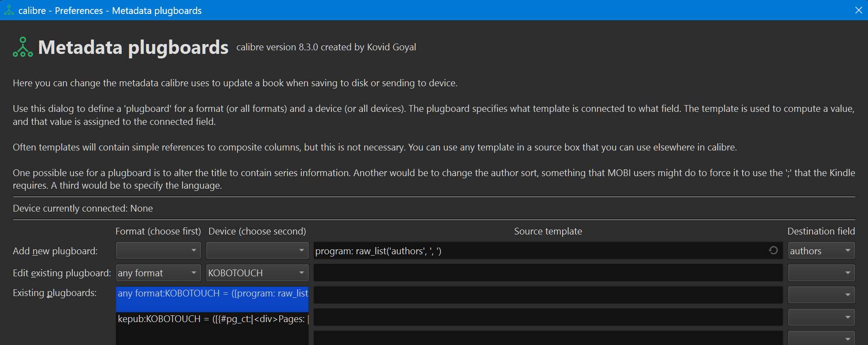868x345 pixels.
Task: Click the reset icon in the source template field
Action: coord(773,250)
